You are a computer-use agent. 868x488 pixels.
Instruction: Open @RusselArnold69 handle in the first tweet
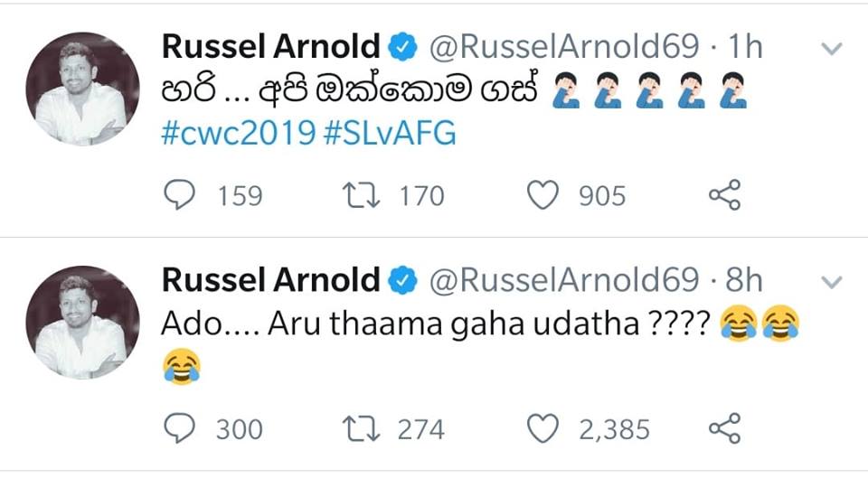(564, 46)
